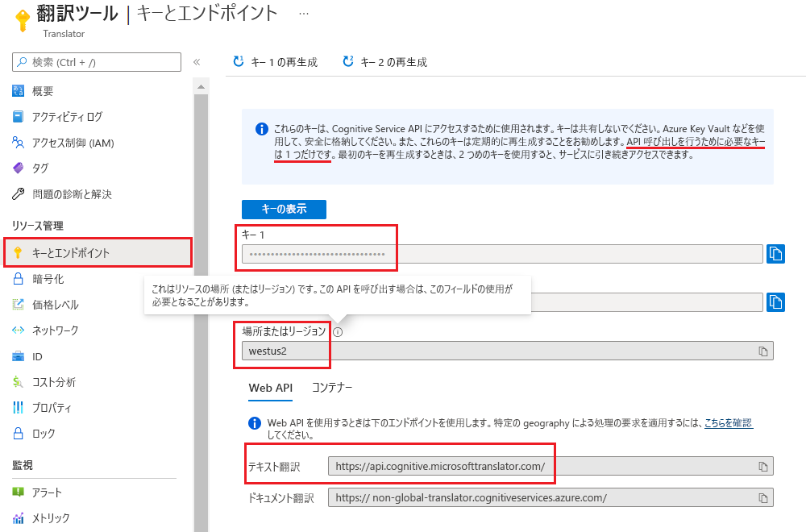
Task: Follow the こちらを確認 link
Action: (x=729, y=423)
